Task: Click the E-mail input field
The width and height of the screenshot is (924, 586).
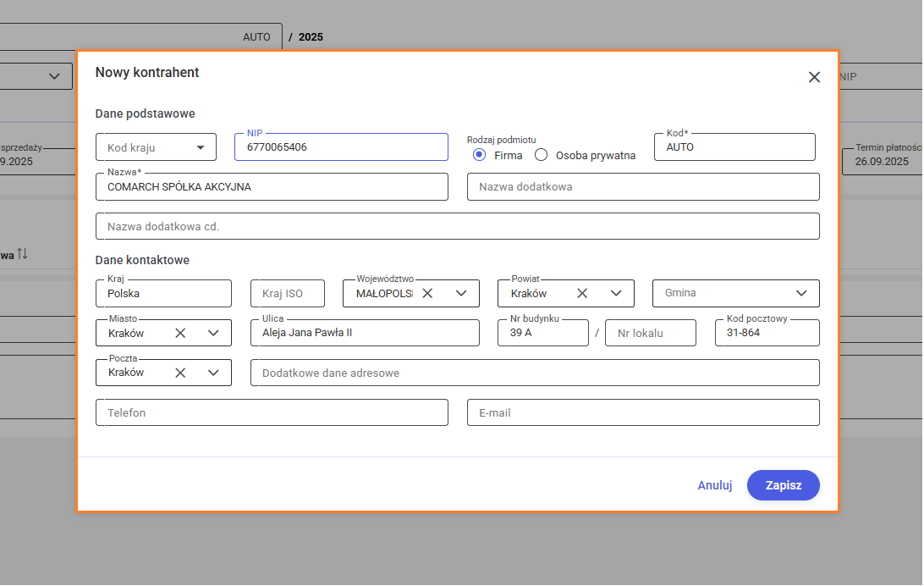Action: point(643,412)
